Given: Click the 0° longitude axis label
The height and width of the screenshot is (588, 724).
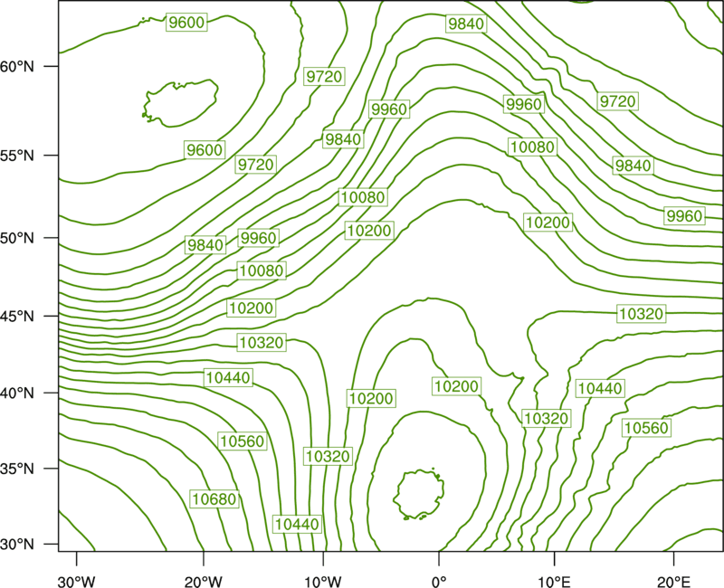Looking at the screenshot, I should coord(439,582).
